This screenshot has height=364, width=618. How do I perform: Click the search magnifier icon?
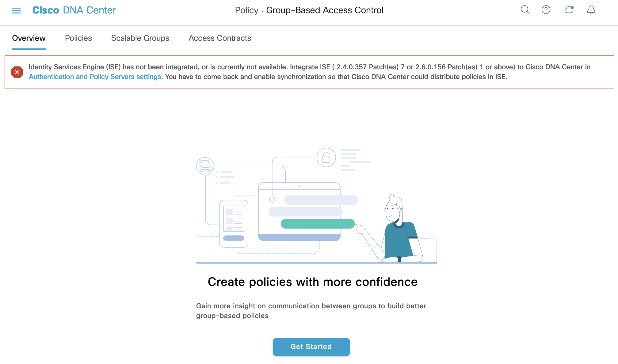point(525,10)
